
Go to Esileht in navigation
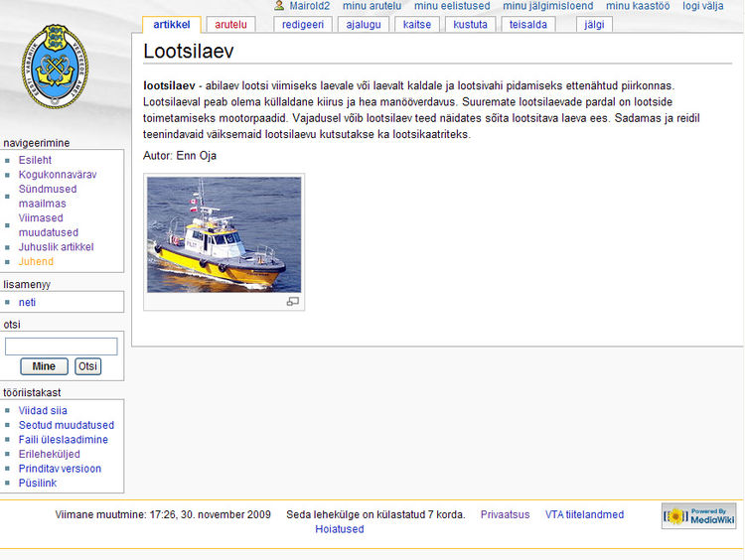35,159
